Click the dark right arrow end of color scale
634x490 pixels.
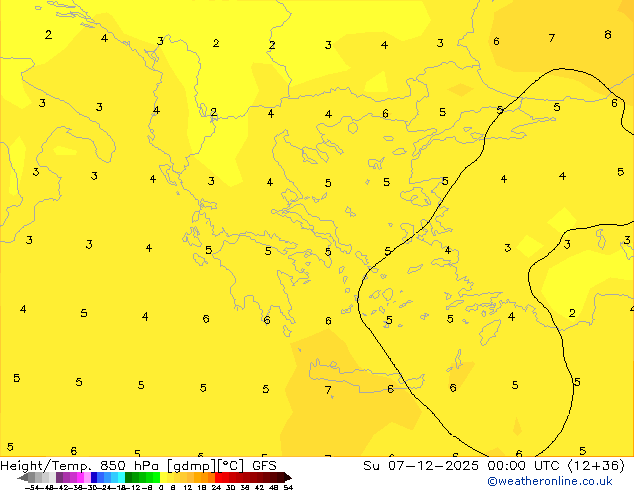pyautogui.click(x=288, y=478)
